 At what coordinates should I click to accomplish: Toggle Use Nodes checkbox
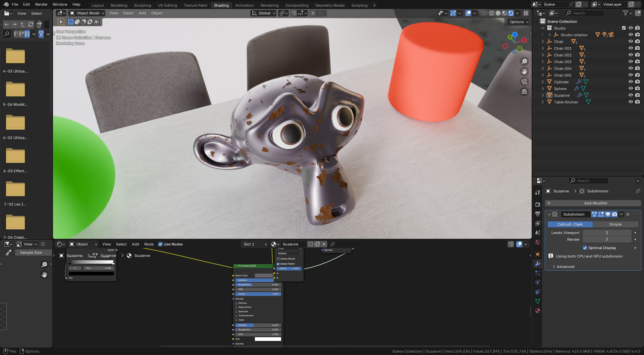(x=160, y=244)
